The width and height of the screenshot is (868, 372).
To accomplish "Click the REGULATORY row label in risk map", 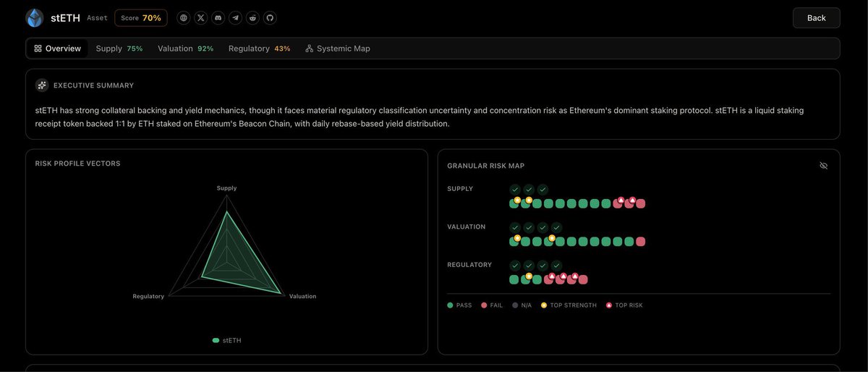I will tap(469, 265).
